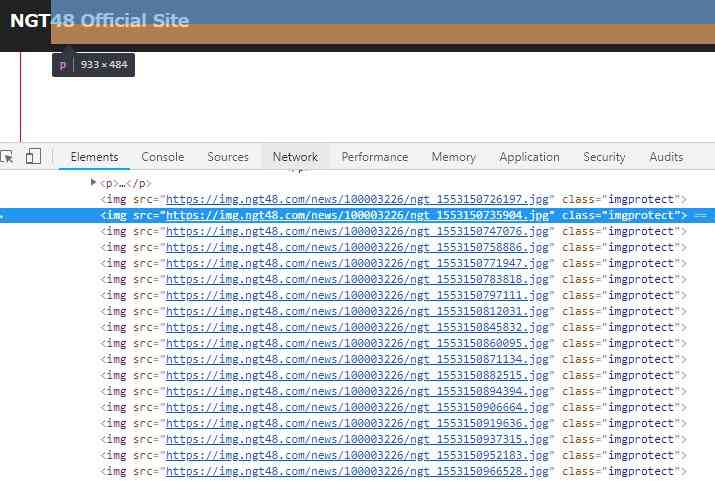Image resolution: width=715 pixels, height=481 pixels.
Task: Switch to the Memory tab
Action: [x=454, y=157]
